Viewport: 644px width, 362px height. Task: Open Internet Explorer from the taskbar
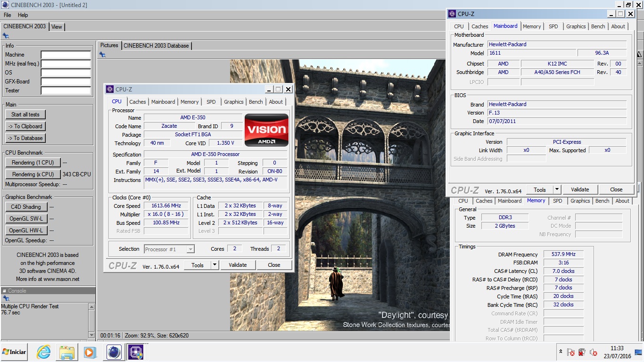point(43,352)
